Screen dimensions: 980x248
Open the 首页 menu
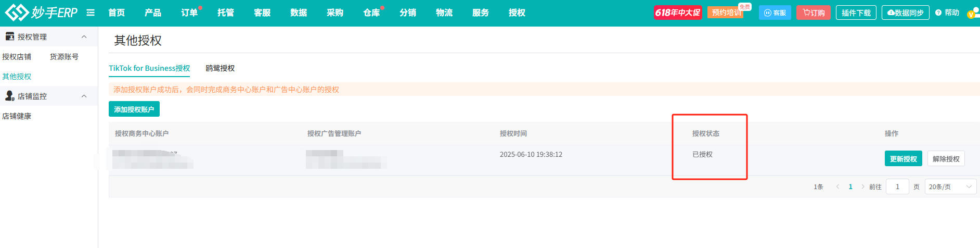click(x=117, y=13)
